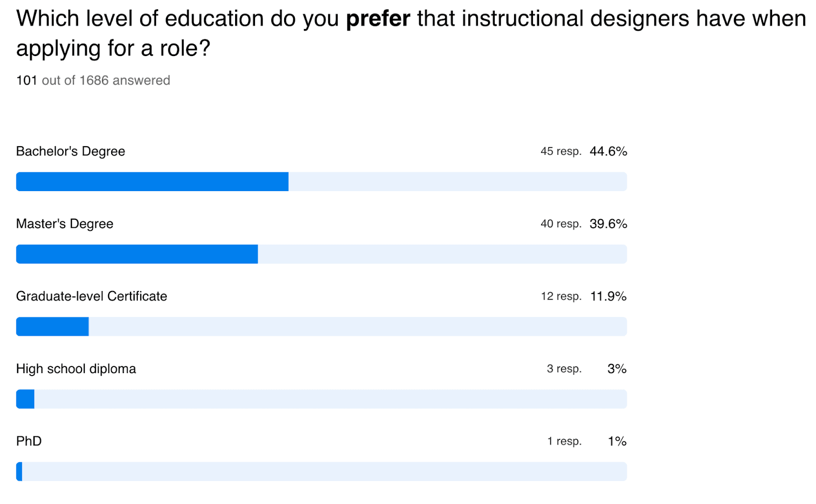
Task: Click the PhD blue bar segment
Action: pyautogui.click(x=19, y=471)
